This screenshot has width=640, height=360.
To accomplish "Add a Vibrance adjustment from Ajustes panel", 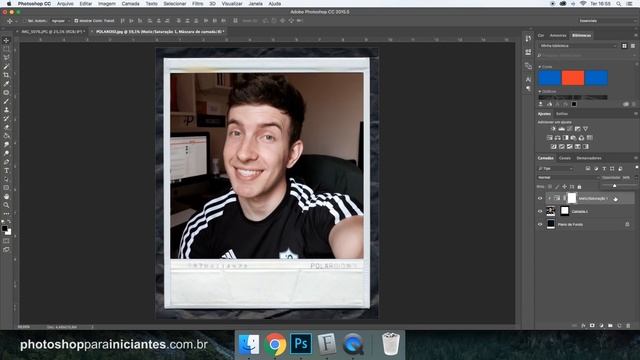I will pyautogui.click(x=585, y=129).
